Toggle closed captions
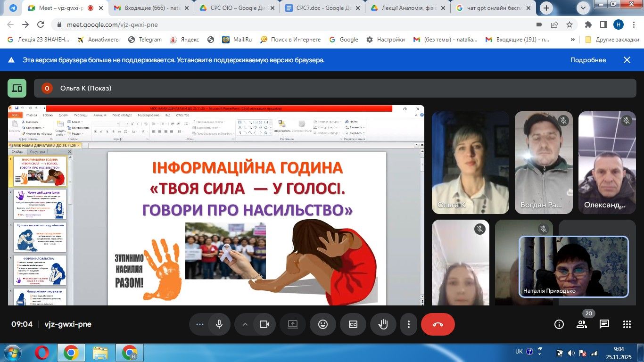The height and width of the screenshot is (362, 644). (x=353, y=324)
